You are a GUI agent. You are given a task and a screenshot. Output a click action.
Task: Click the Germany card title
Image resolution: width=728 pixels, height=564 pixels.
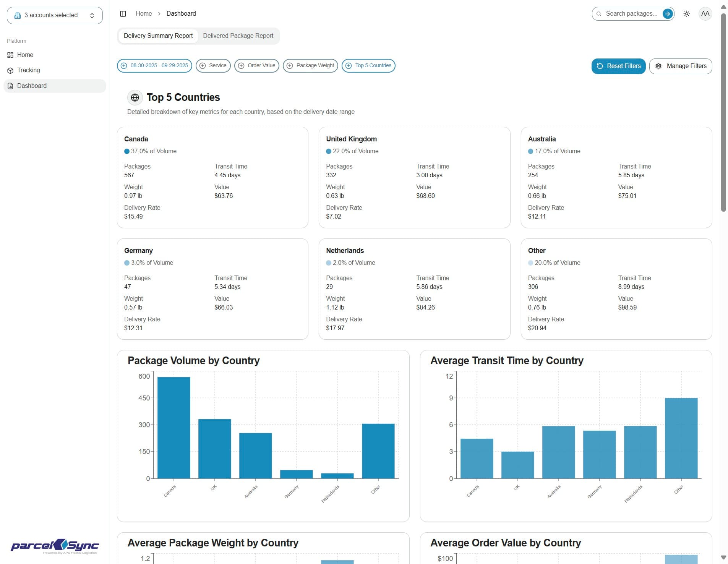138,251
